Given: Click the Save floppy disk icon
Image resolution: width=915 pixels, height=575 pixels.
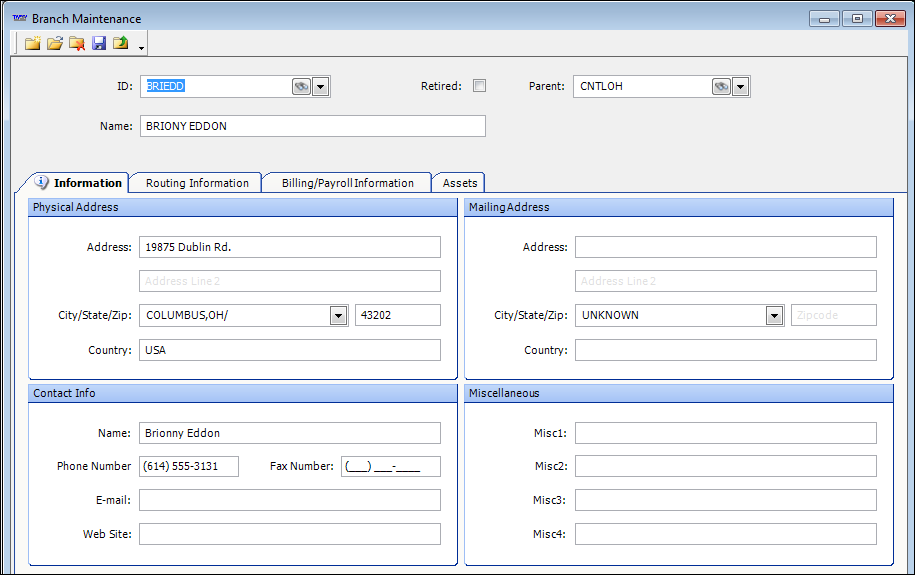Looking at the screenshot, I should point(99,43).
